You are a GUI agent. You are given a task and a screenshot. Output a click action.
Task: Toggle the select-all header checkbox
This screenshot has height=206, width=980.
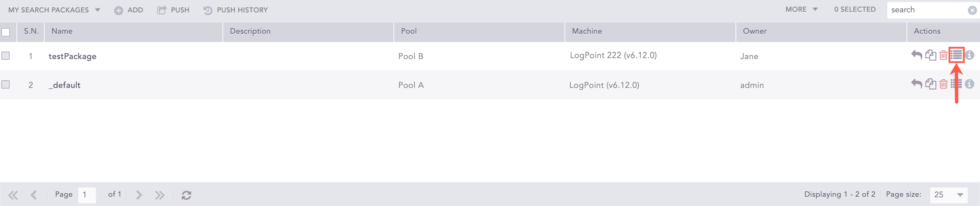click(x=6, y=32)
